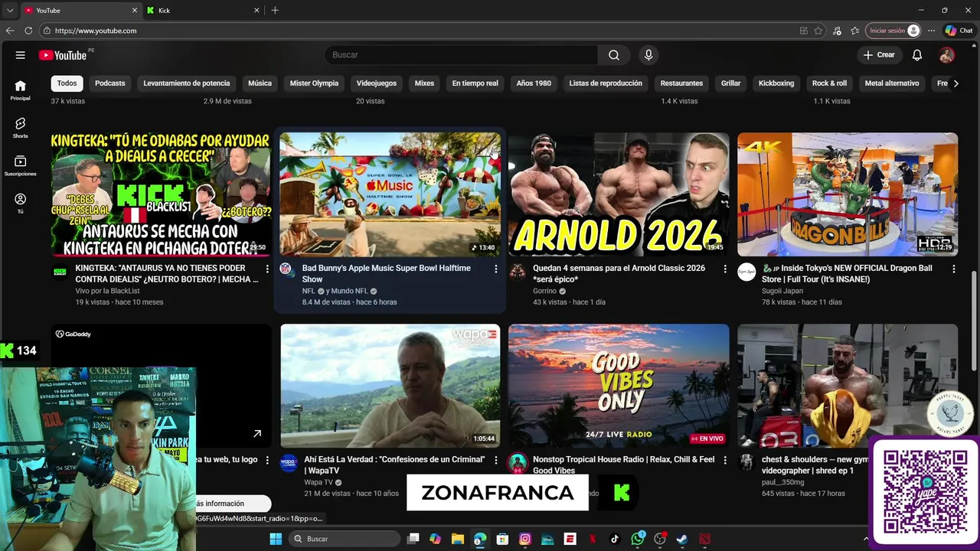Viewport: 980px width, 551px height.
Task: Click the Crear button
Action: point(879,55)
